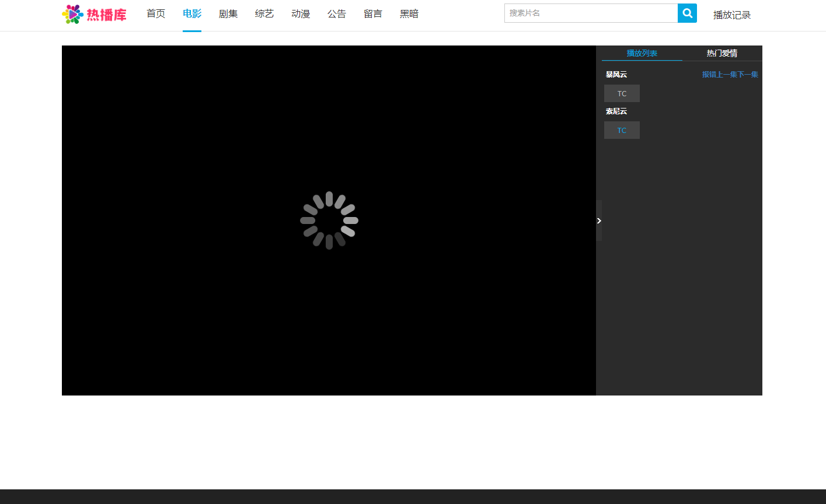826x504 pixels.
Task: Collapse the playlist sidebar with the arrow
Action: click(599, 220)
